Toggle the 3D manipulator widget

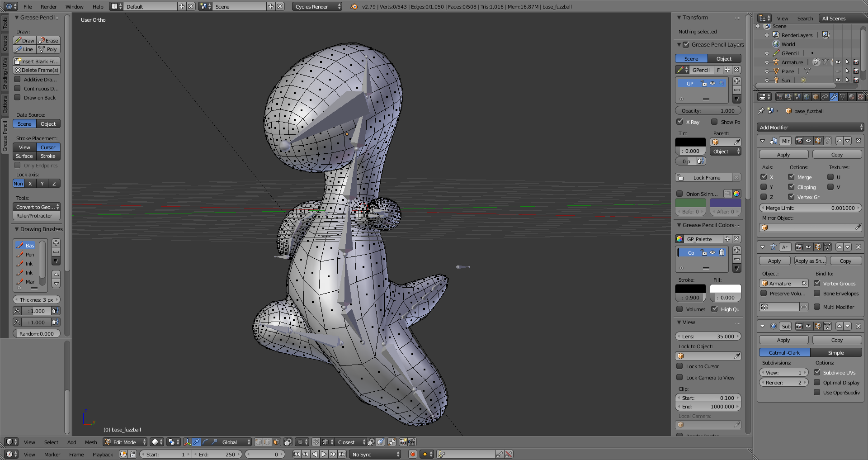tap(187, 442)
